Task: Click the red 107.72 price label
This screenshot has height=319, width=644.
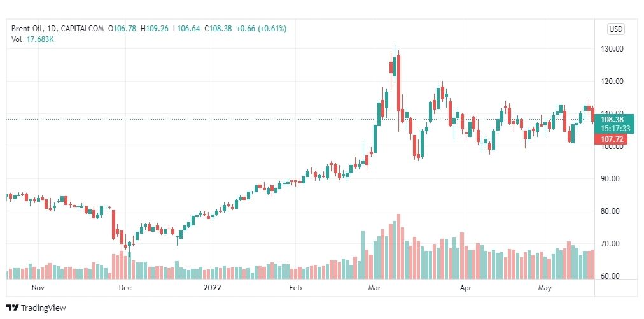Action: 611,139
